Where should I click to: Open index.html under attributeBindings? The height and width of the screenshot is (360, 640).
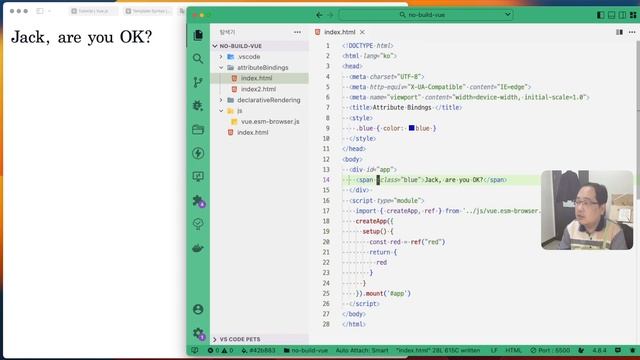point(256,78)
